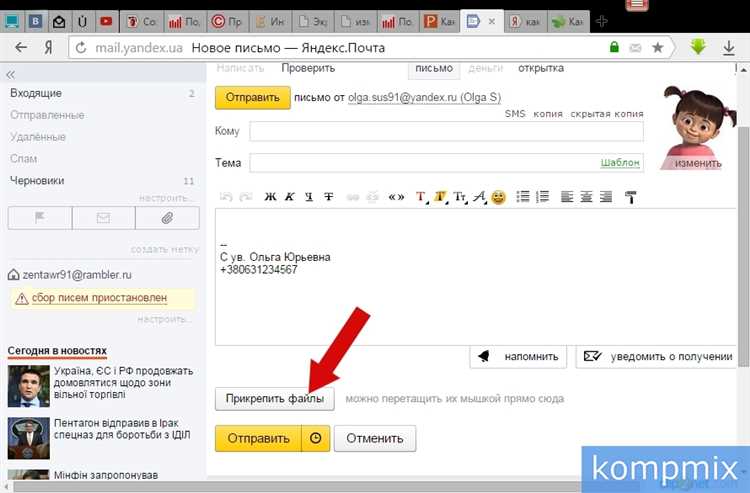The width and height of the screenshot is (750, 493).
Task: Filter flagged messages with flag icon
Action: tap(39, 217)
